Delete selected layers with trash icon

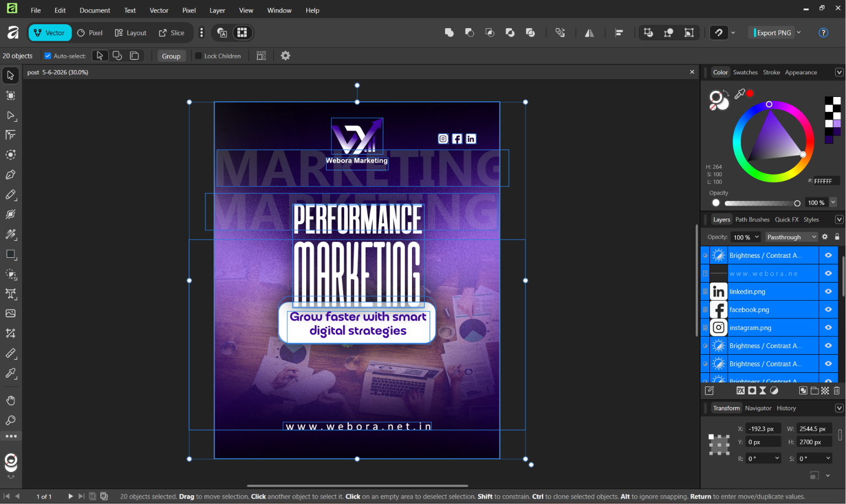pos(837,391)
